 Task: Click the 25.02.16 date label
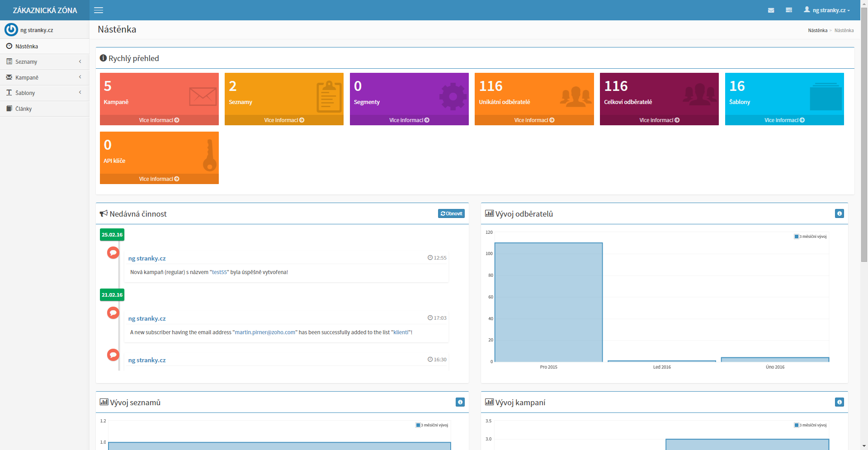[112, 235]
